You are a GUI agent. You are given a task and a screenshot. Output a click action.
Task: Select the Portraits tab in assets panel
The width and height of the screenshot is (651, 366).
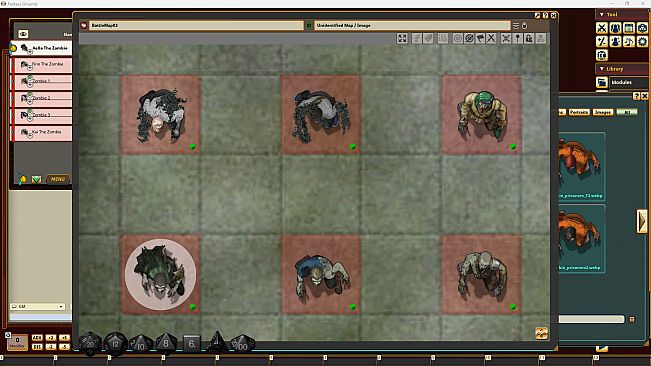coord(579,112)
